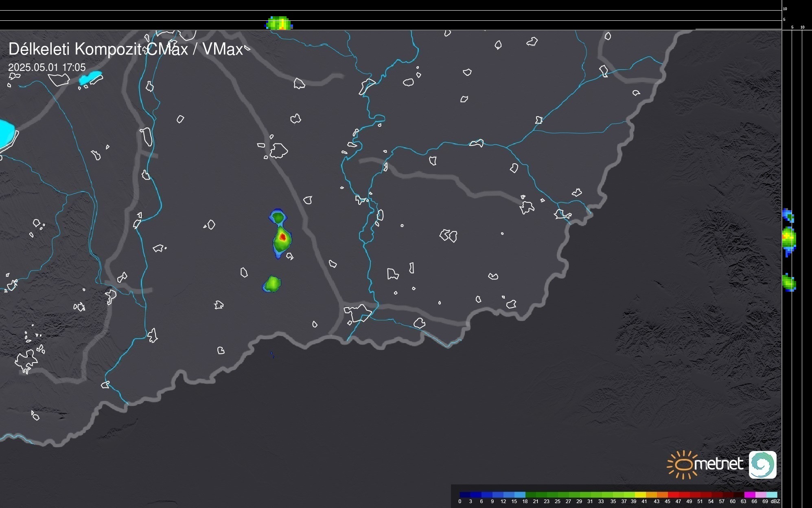Select the yellow 39 dBZ legend swatch
This screenshot has height=508, width=812.
pos(640,495)
